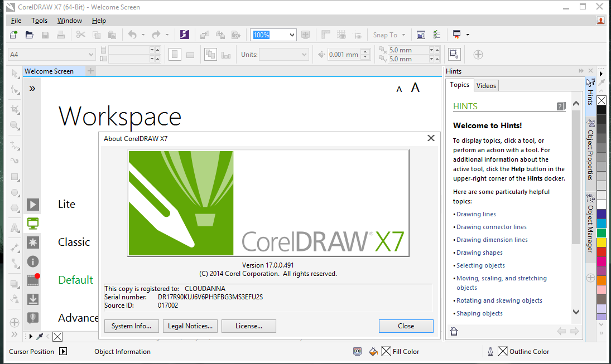The image size is (611, 364).
Task: Select the Ellipse tool in toolbox
Action: [15, 193]
